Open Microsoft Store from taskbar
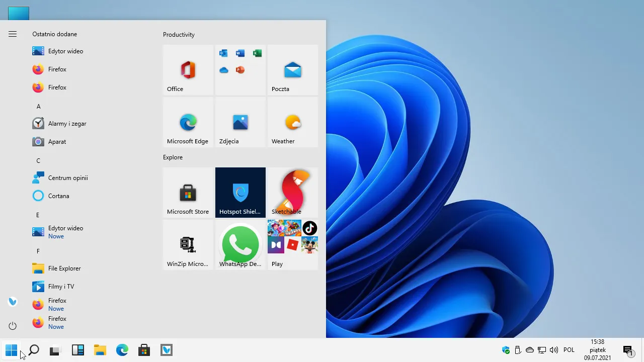Image resolution: width=644 pixels, height=362 pixels. coord(144,350)
